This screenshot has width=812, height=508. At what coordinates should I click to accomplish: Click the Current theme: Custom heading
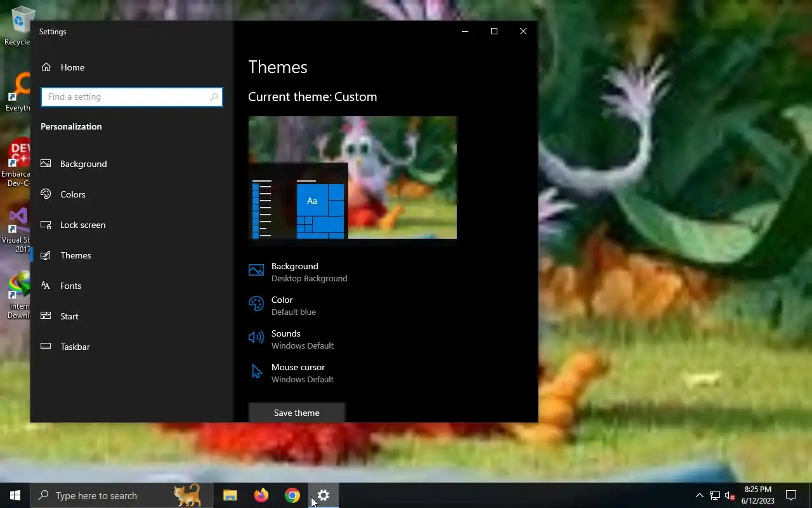point(313,97)
